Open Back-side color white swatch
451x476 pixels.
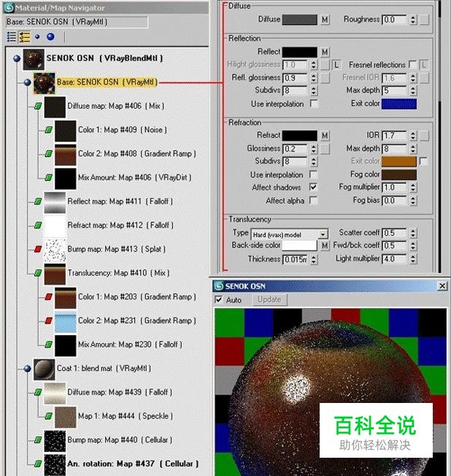point(299,245)
